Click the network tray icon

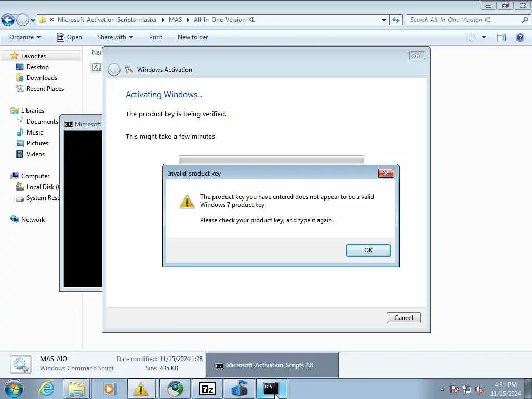click(x=467, y=390)
